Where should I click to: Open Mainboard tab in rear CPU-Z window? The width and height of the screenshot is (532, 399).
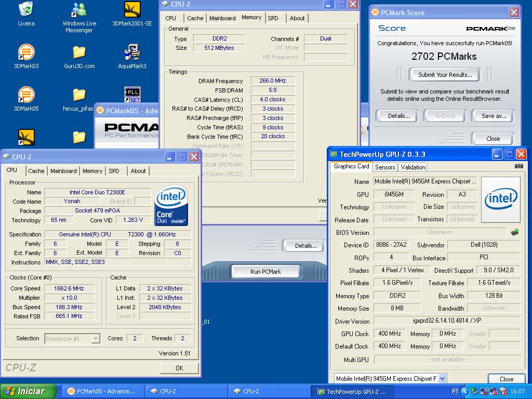(222, 18)
